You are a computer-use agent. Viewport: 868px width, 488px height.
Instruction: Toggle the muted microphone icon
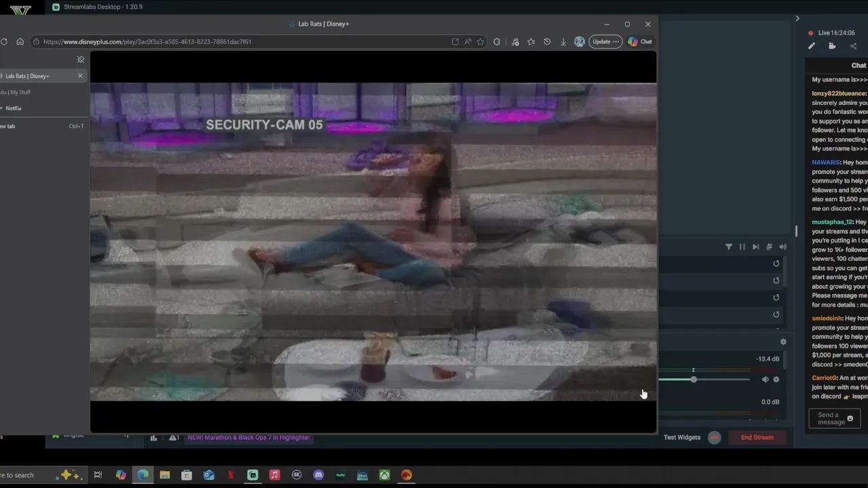click(769, 247)
